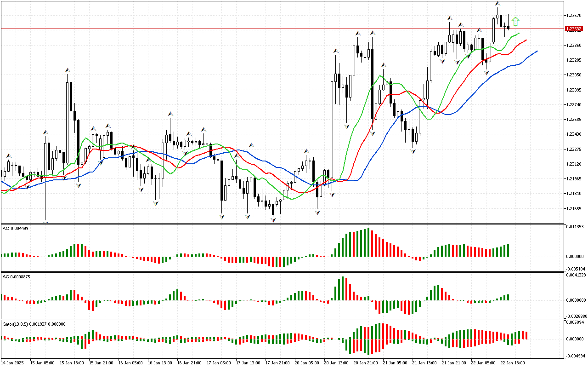
Task: Click the AC zero level 0.0000000
Action: click(x=576, y=300)
